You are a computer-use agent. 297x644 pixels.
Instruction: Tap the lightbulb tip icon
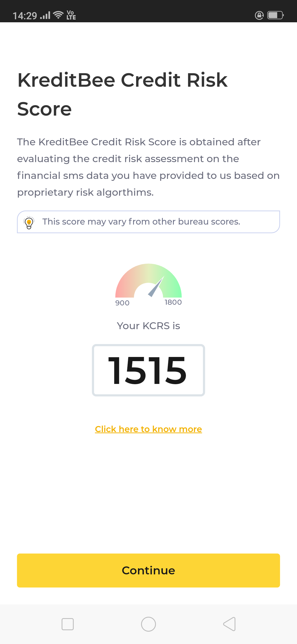[x=29, y=223]
